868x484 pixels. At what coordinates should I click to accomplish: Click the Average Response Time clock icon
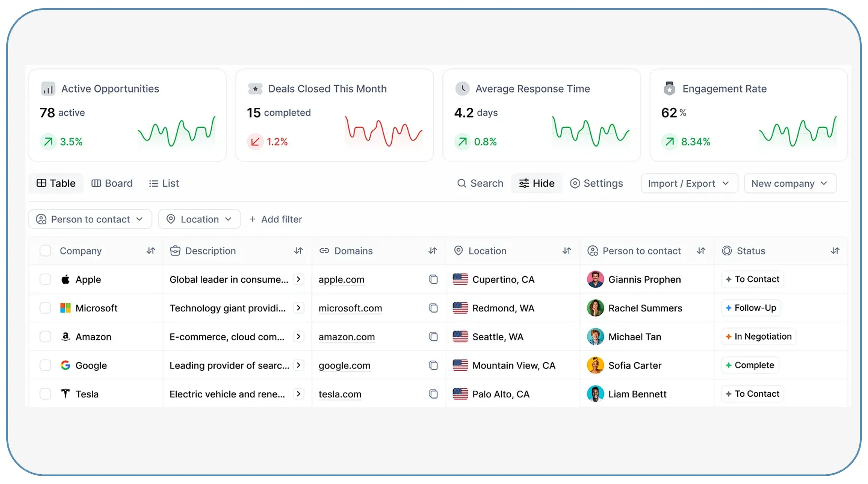(462, 89)
